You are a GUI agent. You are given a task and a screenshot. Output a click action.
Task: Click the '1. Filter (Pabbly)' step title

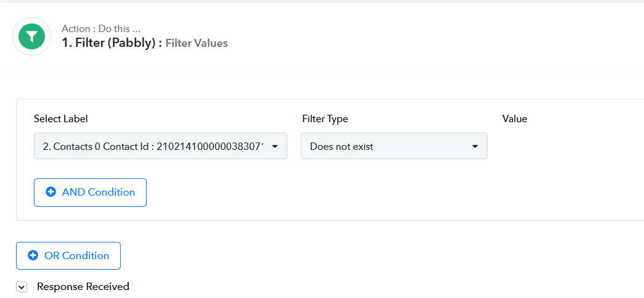[112, 43]
